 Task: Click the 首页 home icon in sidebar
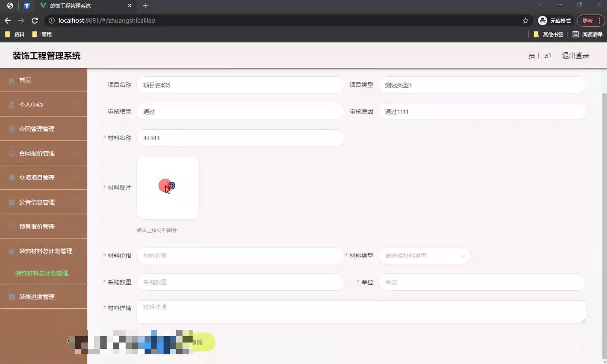tap(11, 80)
